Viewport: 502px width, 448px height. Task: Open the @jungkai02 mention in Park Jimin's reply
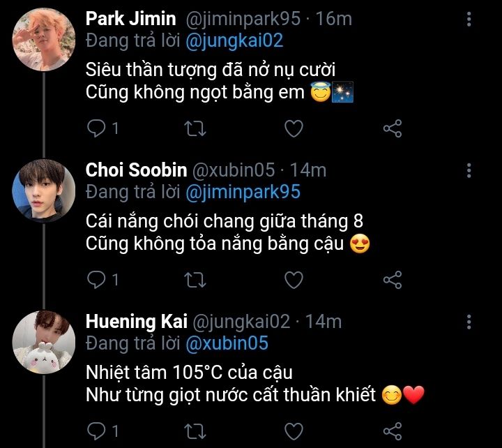tap(234, 40)
